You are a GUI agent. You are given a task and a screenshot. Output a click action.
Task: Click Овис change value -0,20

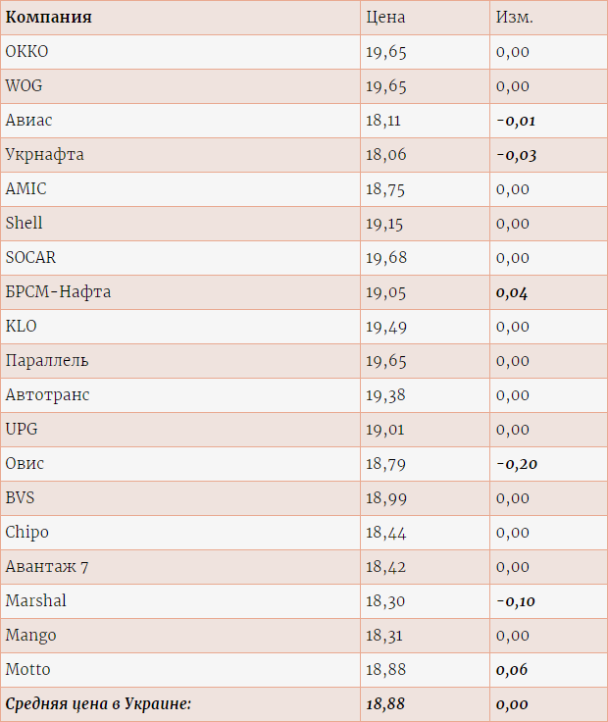517,464
